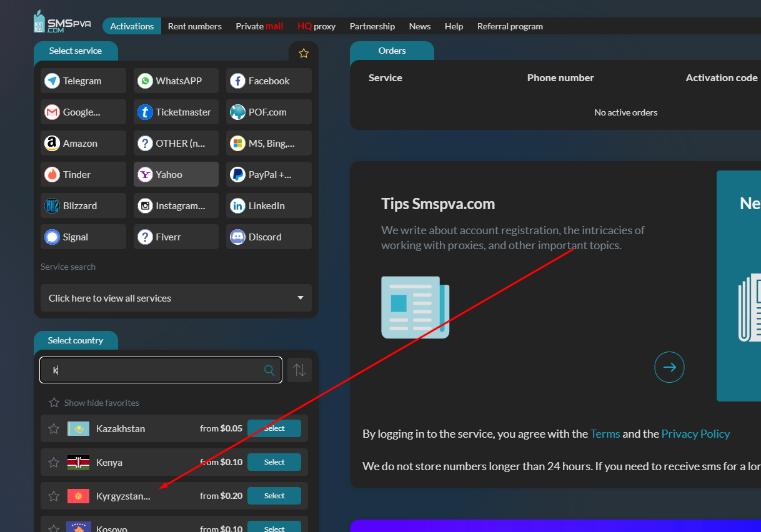Open the Rent numbers menu item
761x532 pixels.
(195, 26)
